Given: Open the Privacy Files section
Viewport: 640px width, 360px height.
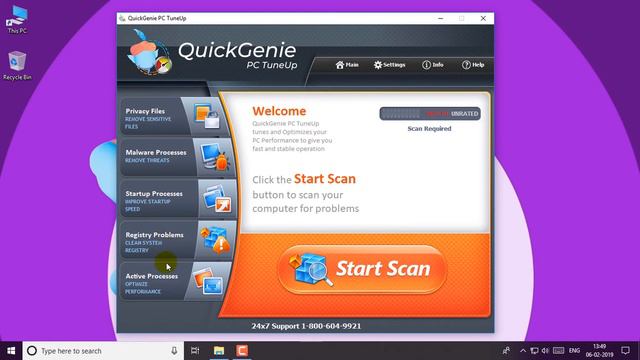Looking at the screenshot, I should coord(175,116).
